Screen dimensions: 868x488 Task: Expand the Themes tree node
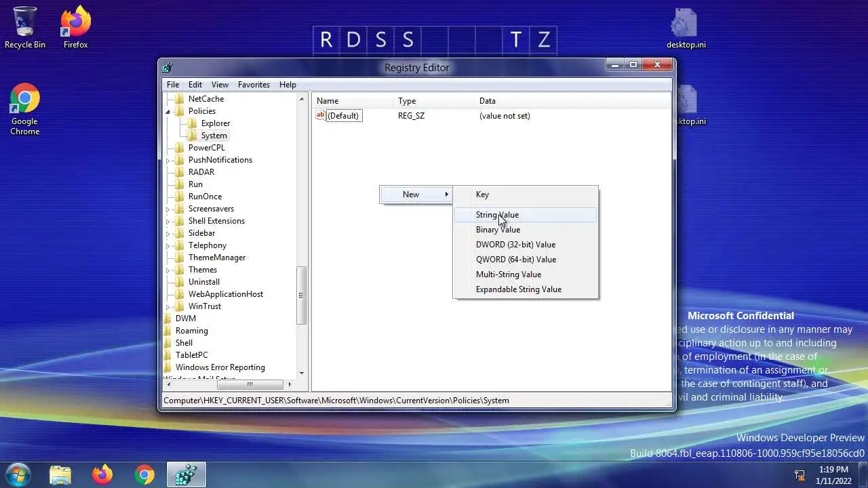(x=168, y=270)
